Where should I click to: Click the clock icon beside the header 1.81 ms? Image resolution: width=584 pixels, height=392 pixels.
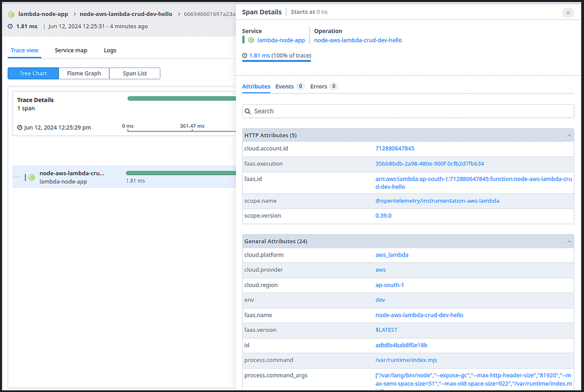11,26
